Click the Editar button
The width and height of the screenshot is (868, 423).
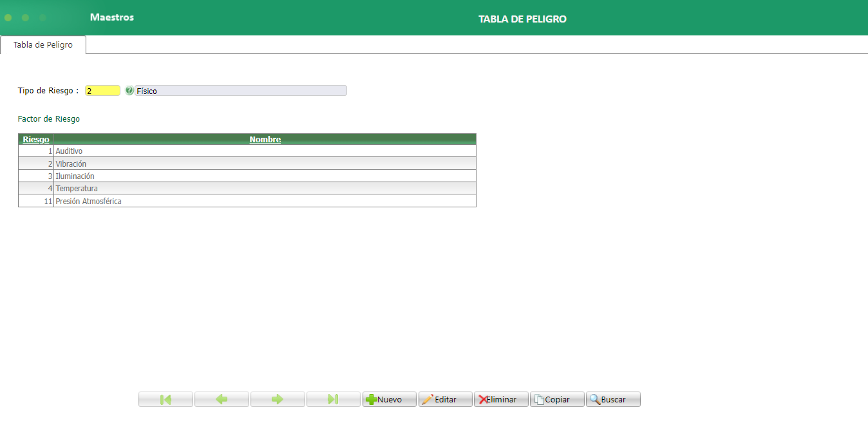point(446,399)
